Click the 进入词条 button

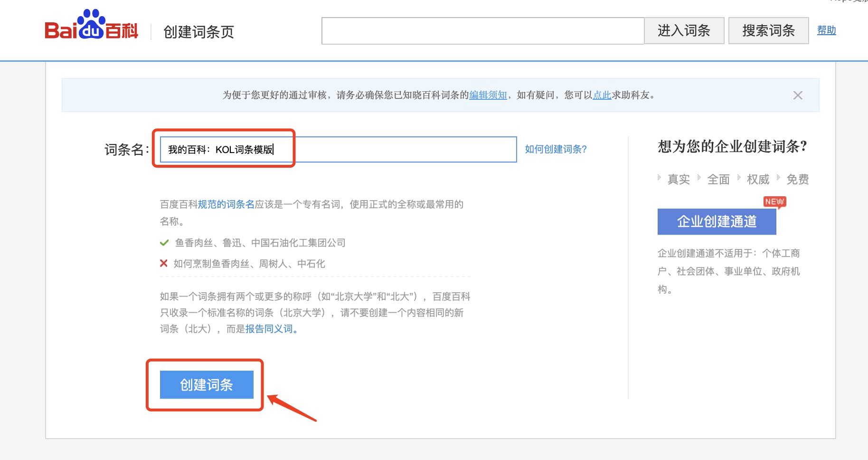point(684,31)
